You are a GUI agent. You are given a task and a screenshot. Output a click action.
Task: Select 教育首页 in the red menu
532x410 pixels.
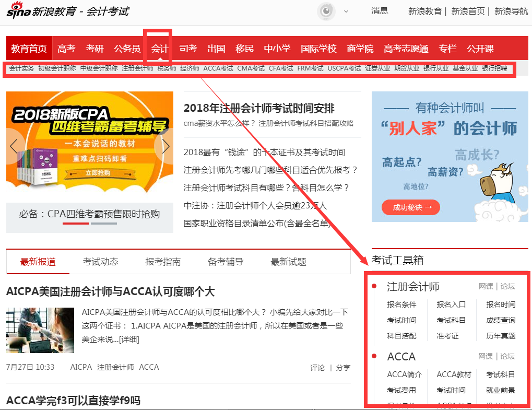pyautogui.click(x=29, y=49)
